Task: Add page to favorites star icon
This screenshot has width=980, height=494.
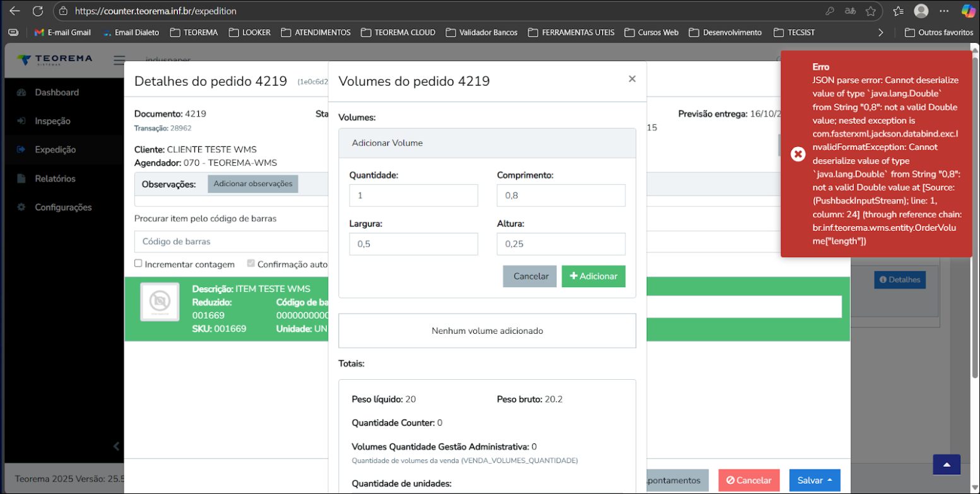Action: pyautogui.click(x=871, y=11)
